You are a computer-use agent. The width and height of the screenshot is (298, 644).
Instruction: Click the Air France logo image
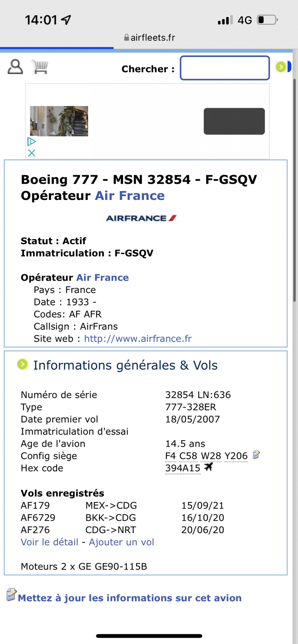click(x=141, y=218)
